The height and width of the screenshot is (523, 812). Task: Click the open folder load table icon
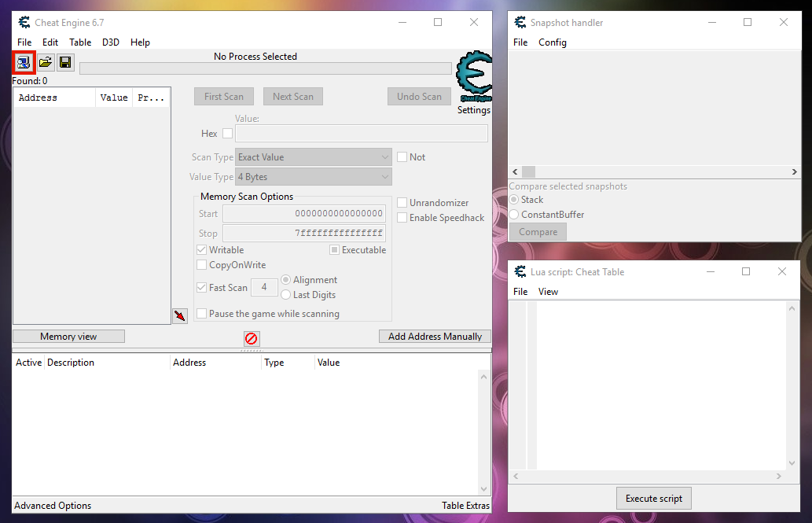(46, 62)
